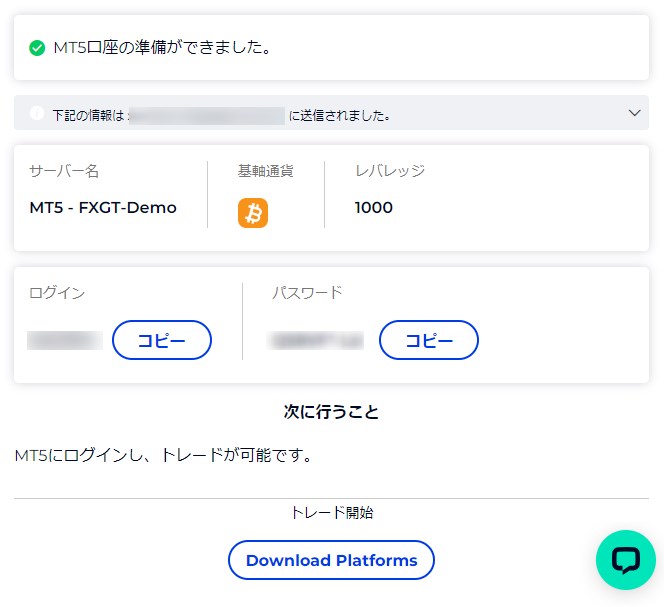Click MT5にログインし、トレードが可能です text

(x=163, y=455)
